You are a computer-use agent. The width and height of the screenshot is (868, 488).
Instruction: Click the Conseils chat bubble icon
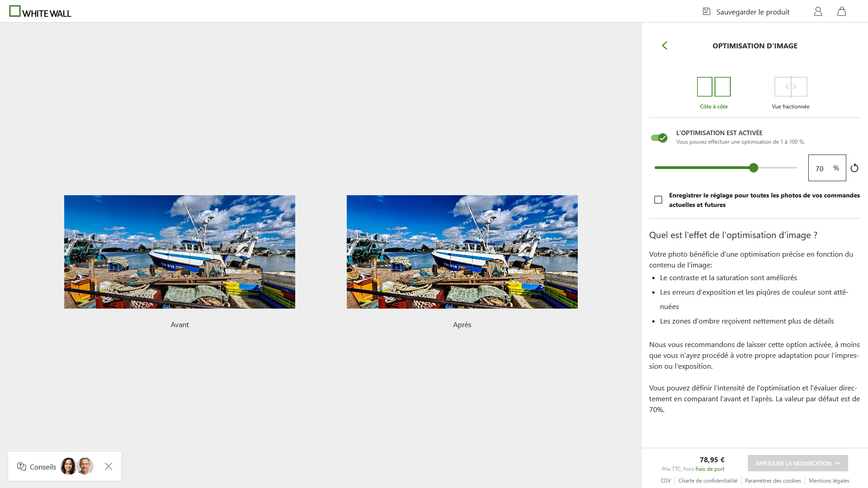click(x=22, y=466)
